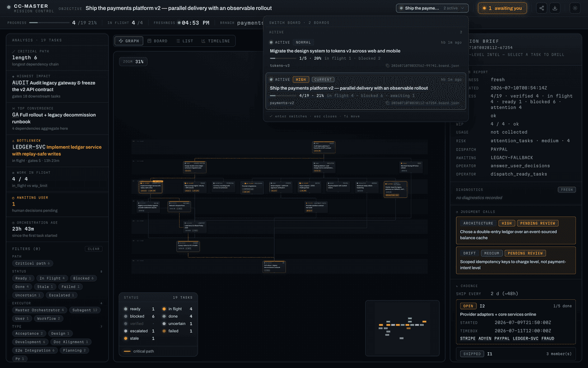Click the Orchestration Age icon
588x368 pixels.
point(14,222)
